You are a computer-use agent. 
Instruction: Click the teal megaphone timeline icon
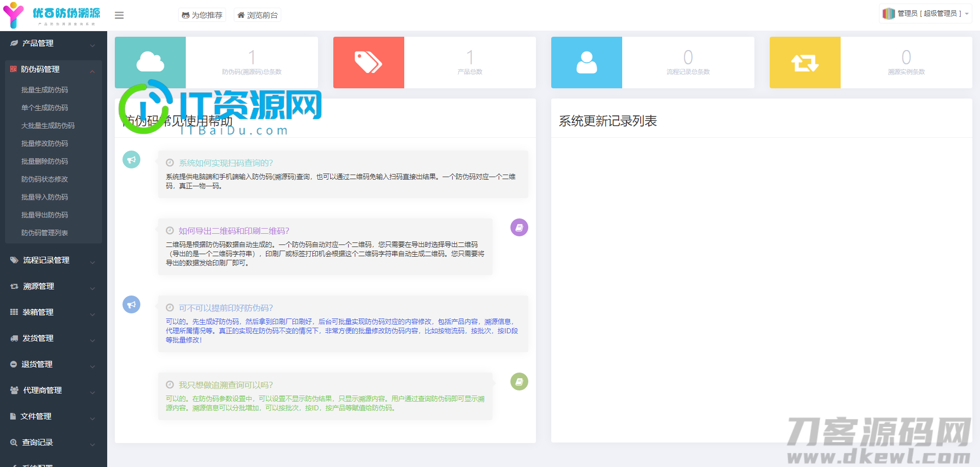[131, 160]
